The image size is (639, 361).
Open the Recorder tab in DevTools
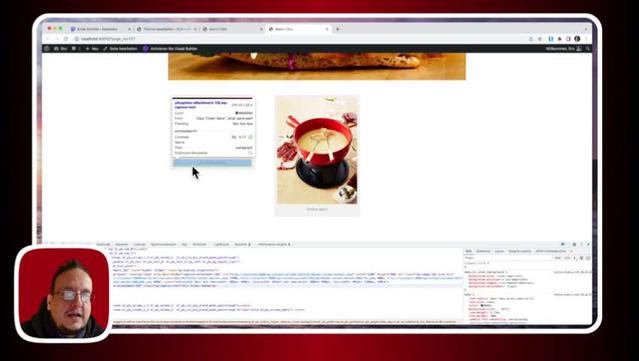[242, 244]
